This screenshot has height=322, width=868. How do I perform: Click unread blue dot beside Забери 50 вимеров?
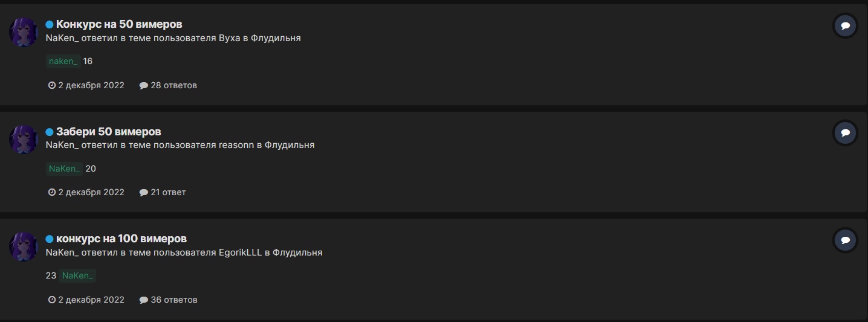[50, 132]
